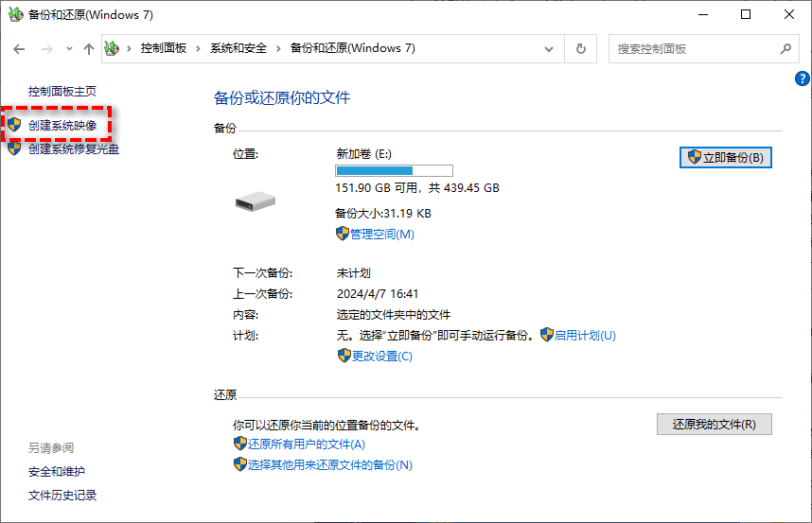Click the refresh button in address bar
812x523 pixels.
coord(581,49)
